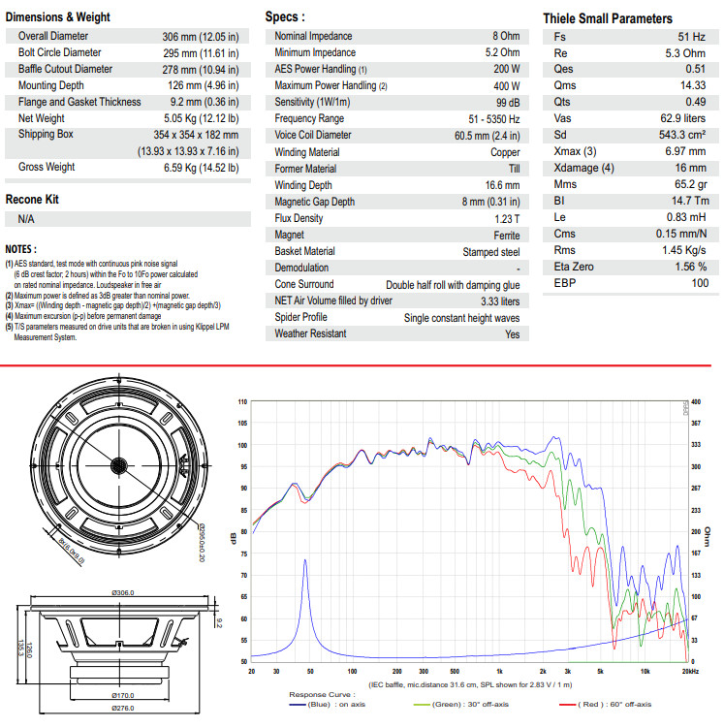Click the blue impedance peak near 50 Hz
724x728 pixels.
(305, 561)
